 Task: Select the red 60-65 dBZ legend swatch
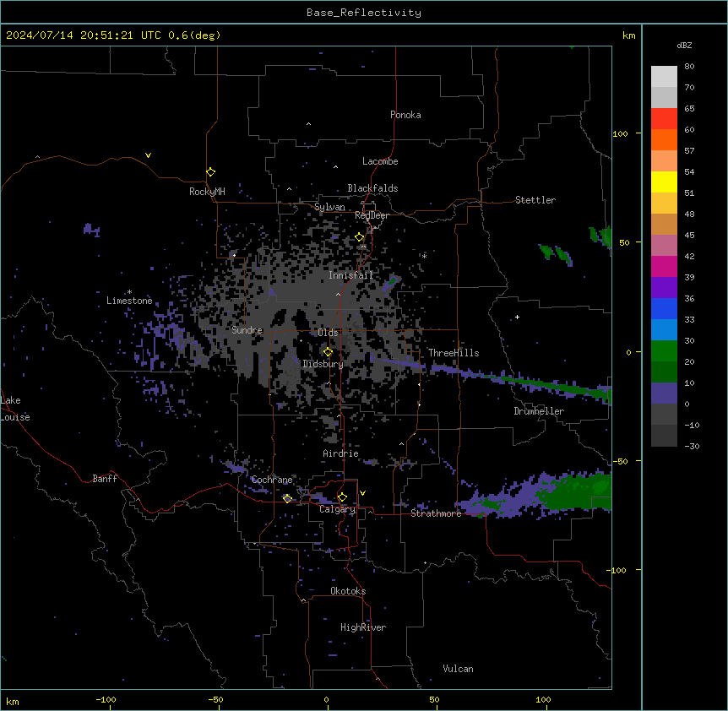(664, 119)
